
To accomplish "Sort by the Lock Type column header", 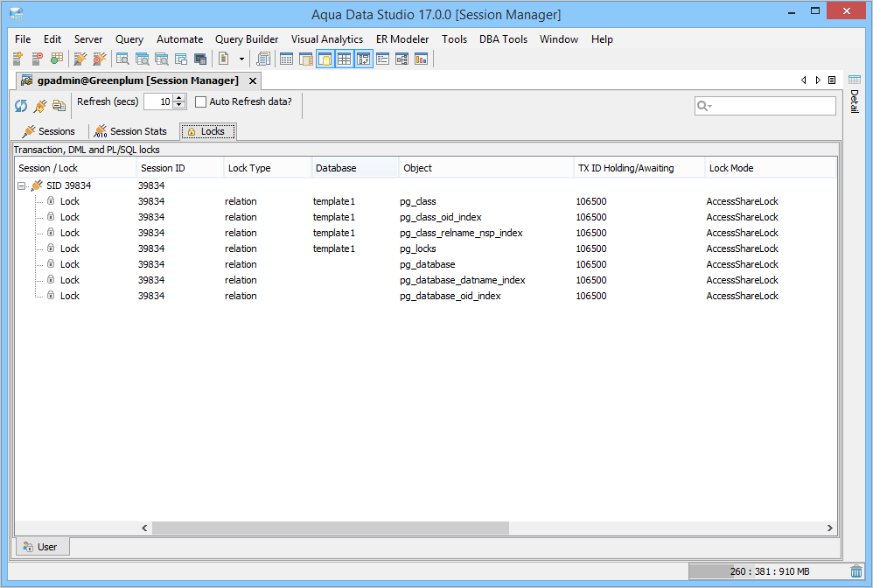I will coord(268,168).
